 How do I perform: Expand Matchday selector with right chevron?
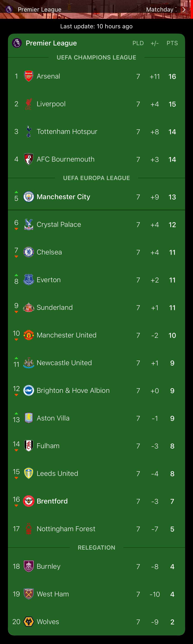pyautogui.click(x=184, y=10)
